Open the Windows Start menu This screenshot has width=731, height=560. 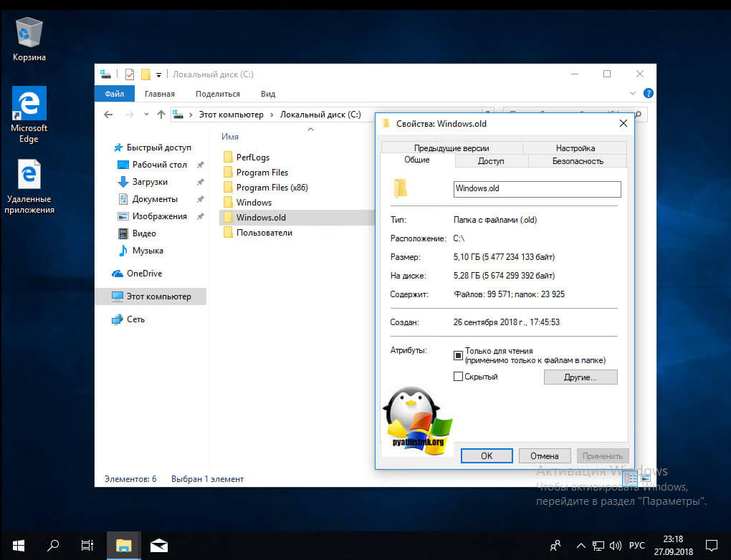tap(18, 546)
